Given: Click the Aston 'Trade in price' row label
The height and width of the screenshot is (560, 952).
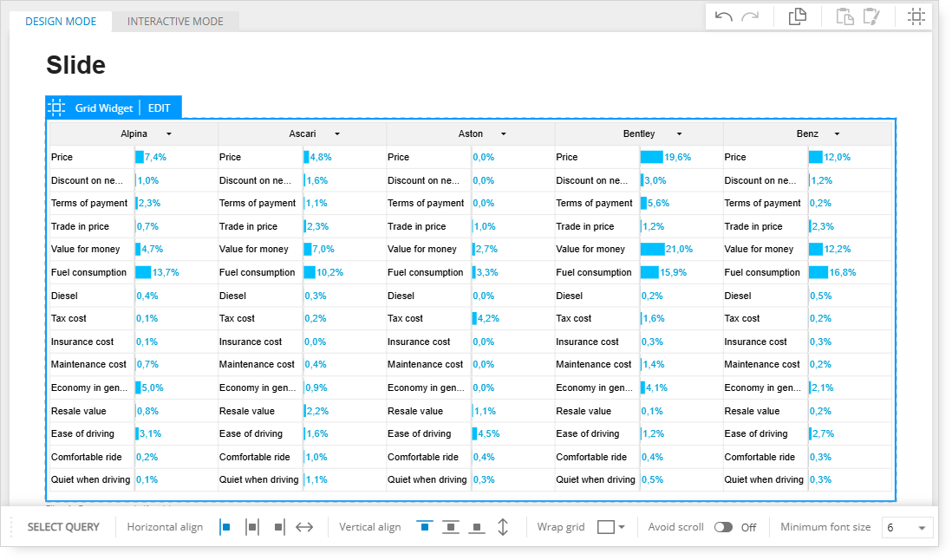Looking at the screenshot, I should [x=416, y=226].
